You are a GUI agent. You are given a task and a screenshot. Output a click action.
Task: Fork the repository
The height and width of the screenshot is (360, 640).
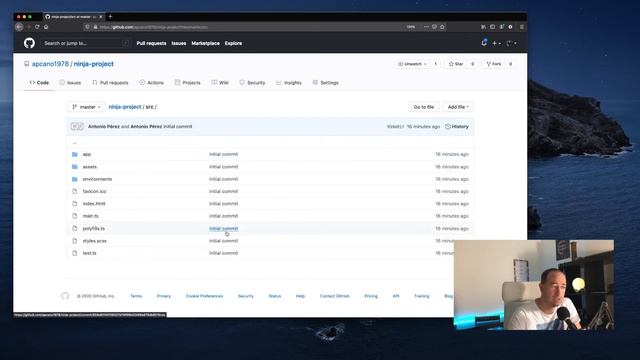[x=493, y=64]
